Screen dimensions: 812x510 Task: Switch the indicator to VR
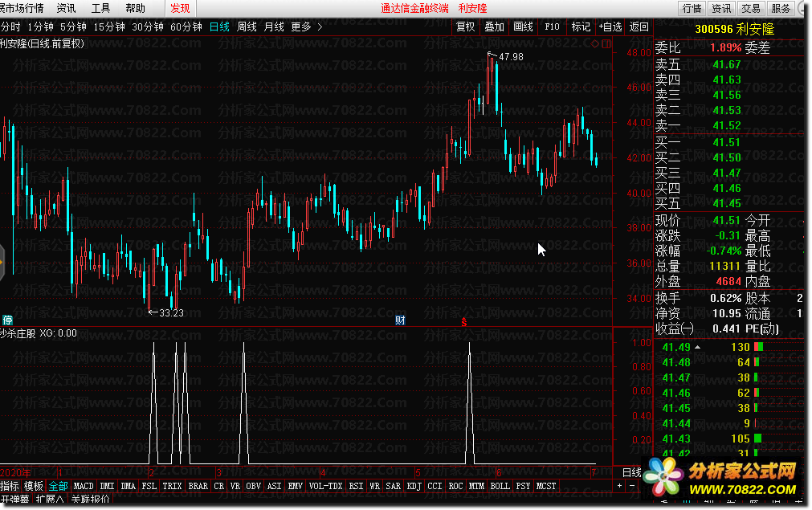(x=235, y=486)
